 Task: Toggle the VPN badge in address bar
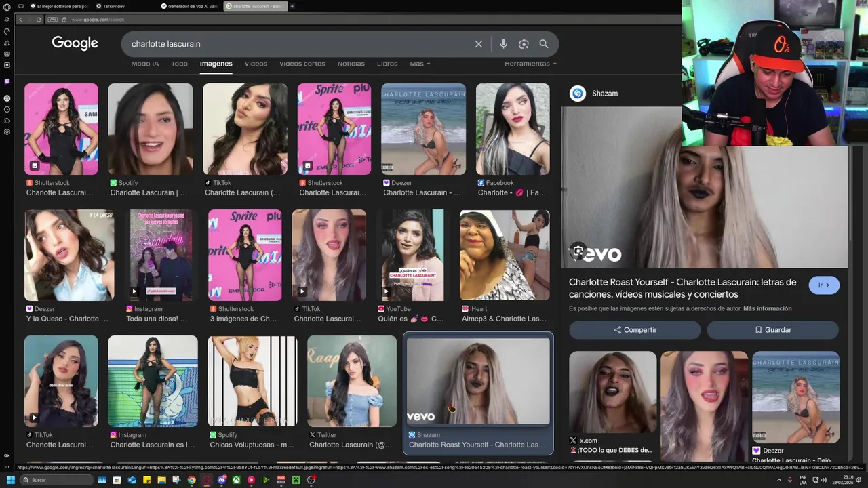53,20
